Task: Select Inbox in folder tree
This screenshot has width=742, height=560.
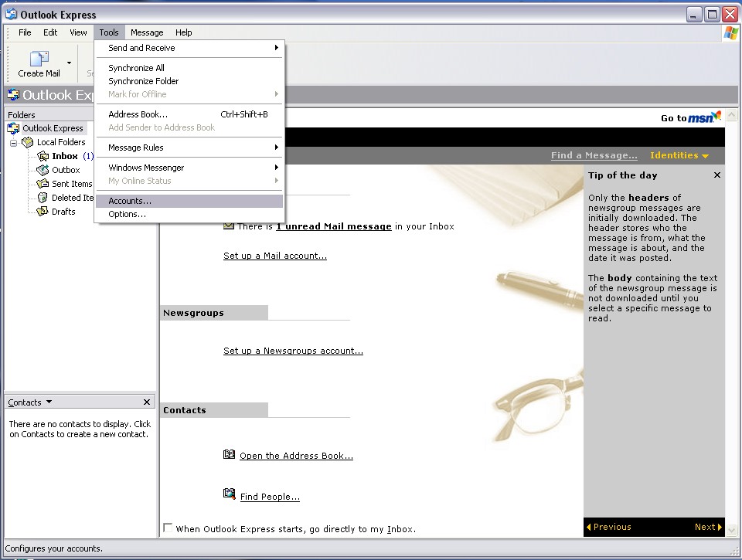Action: [65, 156]
